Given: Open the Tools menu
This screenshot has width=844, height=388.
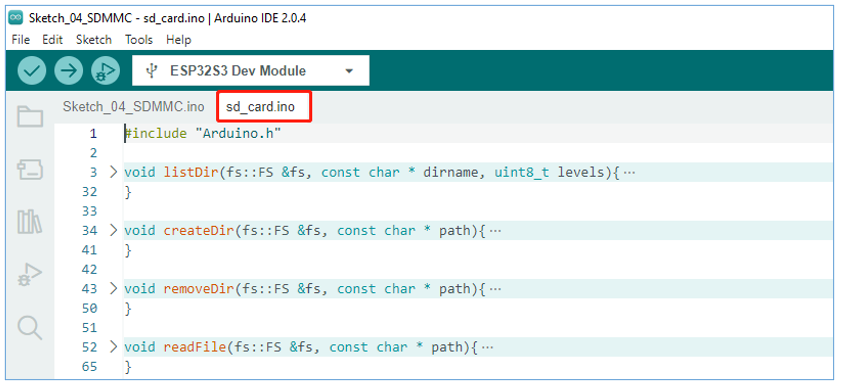Looking at the screenshot, I should [x=139, y=39].
